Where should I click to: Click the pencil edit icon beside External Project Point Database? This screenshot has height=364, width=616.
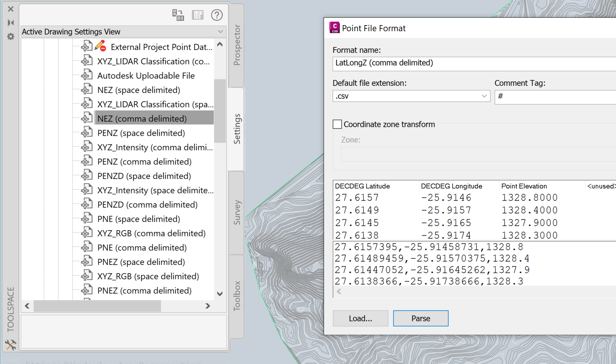[x=100, y=46]
